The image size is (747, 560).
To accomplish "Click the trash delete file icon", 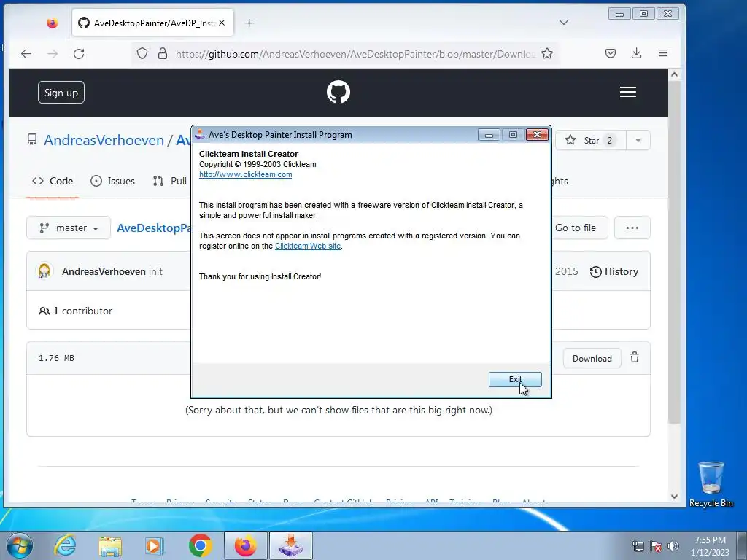I will tap(635, 357).
